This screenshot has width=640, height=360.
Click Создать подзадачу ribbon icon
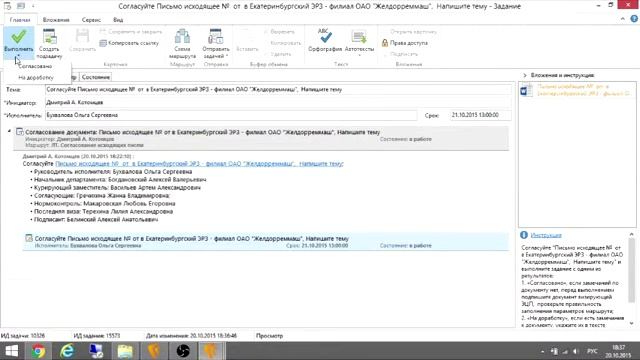(49, 44)
